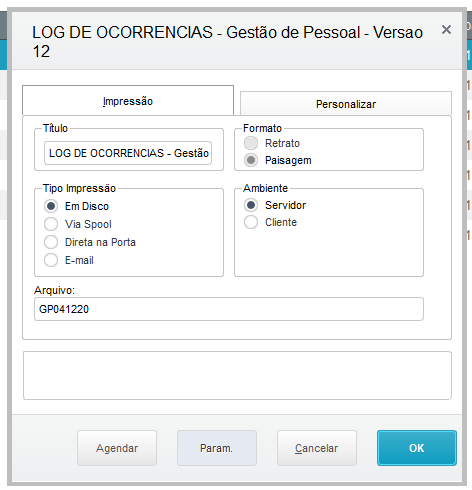Click the Arquivo field with GP041220
The height and width of the screenshot is (490, 472).
point(229,309)
